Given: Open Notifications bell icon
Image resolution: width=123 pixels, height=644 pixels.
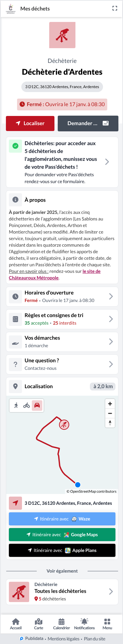Looking at the screenshot, I should coord(84,624).
